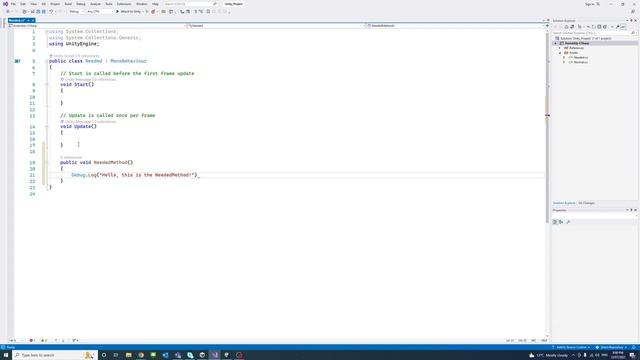Click the error count indicator below editor
Screen dimensions: 640x360
32,340
